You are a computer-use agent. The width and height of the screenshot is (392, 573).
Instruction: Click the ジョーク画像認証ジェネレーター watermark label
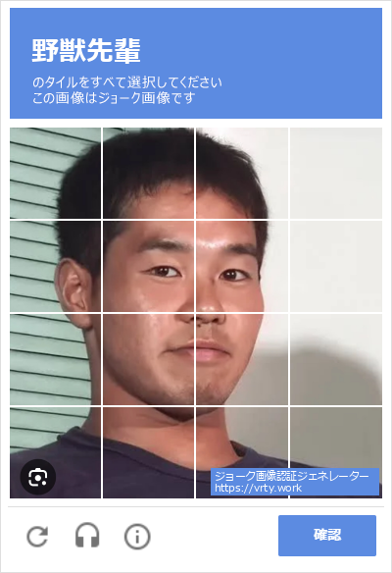click(x=291, y=476)
